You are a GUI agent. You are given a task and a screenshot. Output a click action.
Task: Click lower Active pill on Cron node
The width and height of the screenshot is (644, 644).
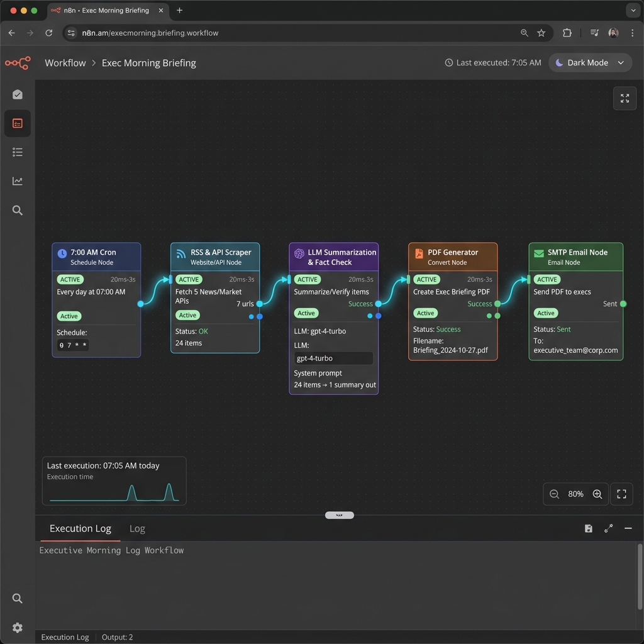(x=69, y=316)
